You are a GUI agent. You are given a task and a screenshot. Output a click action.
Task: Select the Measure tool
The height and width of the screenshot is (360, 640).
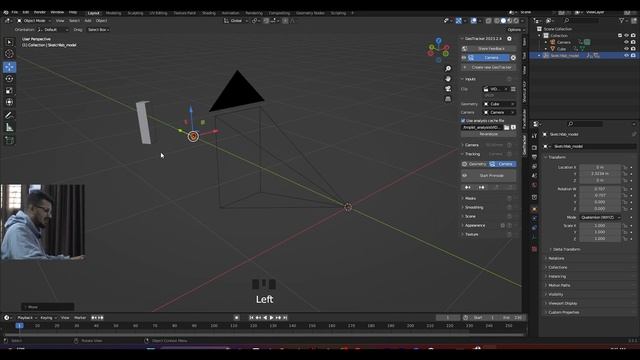tap(9, 127)
